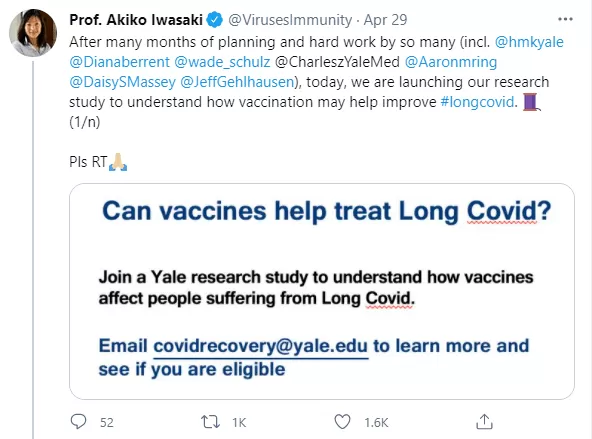Click the folded hands emoji
The width and height of the screenshot is (592, 439).
[118, 162]
